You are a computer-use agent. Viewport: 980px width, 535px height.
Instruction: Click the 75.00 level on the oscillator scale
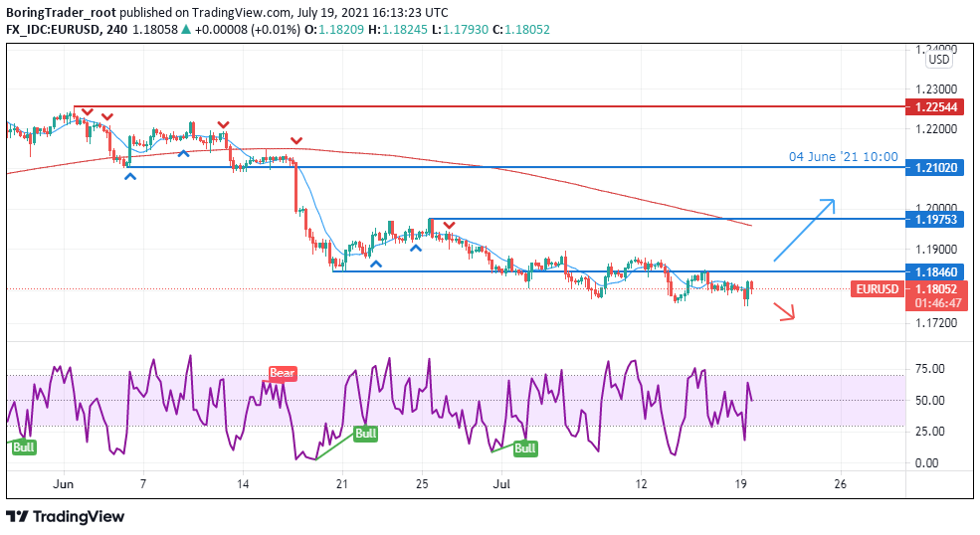(x=928, y=369)
